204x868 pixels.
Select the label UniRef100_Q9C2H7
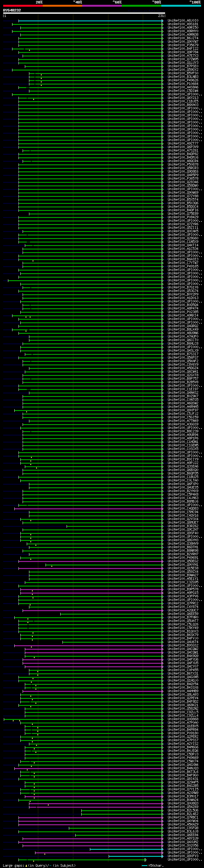[183, 530]
